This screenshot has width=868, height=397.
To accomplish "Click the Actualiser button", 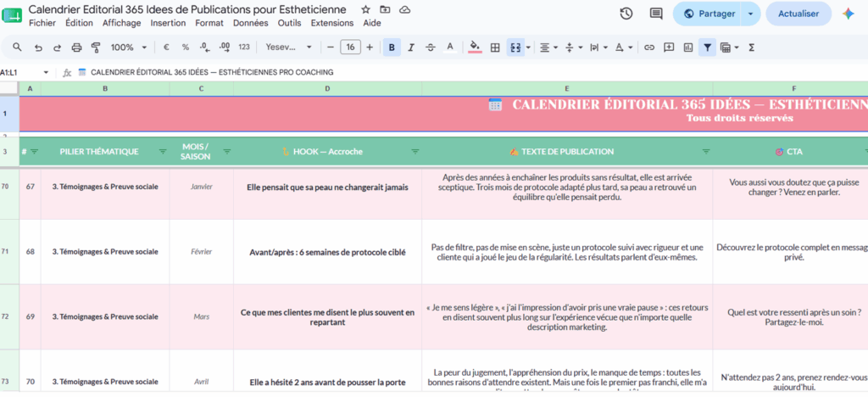I will pyautogui.click(x=798, y=14).
